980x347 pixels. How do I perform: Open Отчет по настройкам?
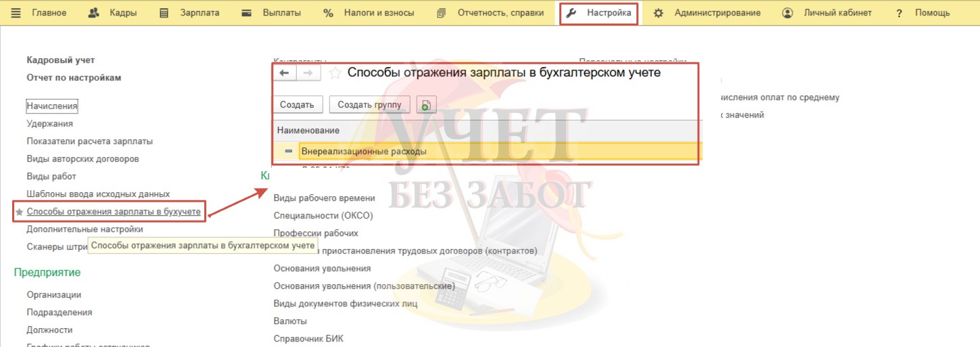pos(74,77)
